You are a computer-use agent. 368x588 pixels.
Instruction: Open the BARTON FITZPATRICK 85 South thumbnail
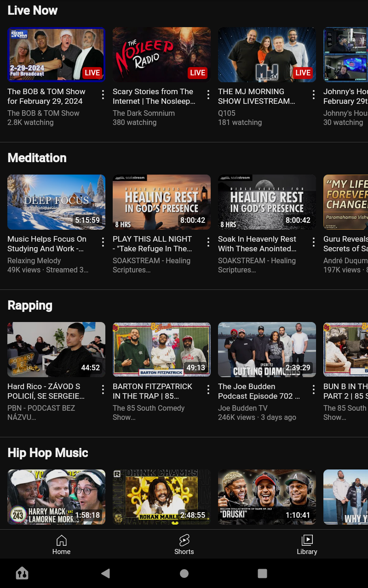click(x=161, y=350)
